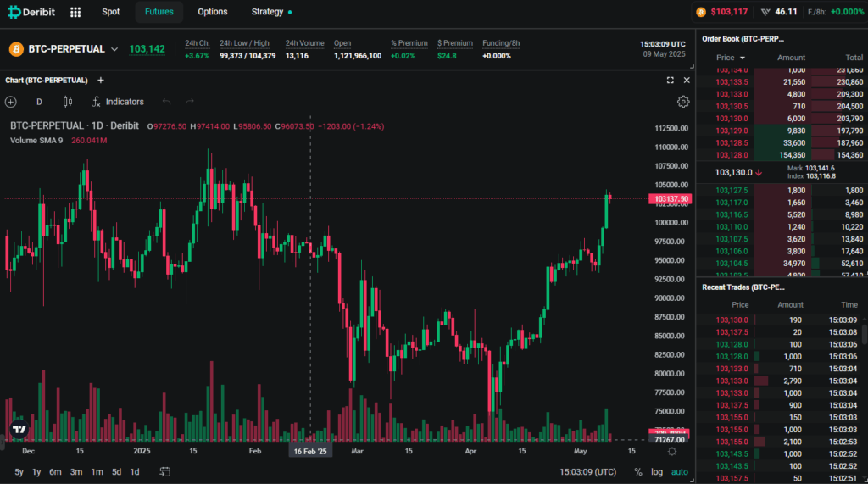Select the 103,127.5 bid row
This screenshot has width=868, height=484.
click(x=782, y=191)
